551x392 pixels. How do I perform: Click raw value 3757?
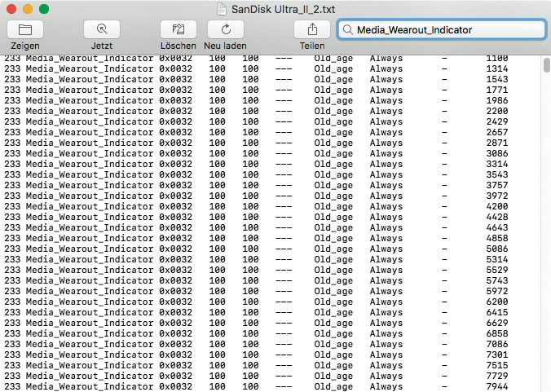pos(497,185)
